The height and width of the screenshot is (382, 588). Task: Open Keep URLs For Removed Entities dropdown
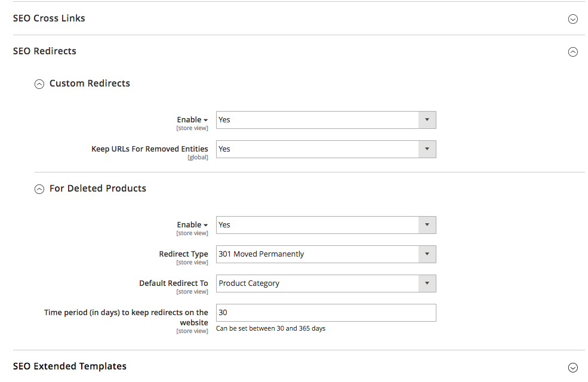(326, 149)
